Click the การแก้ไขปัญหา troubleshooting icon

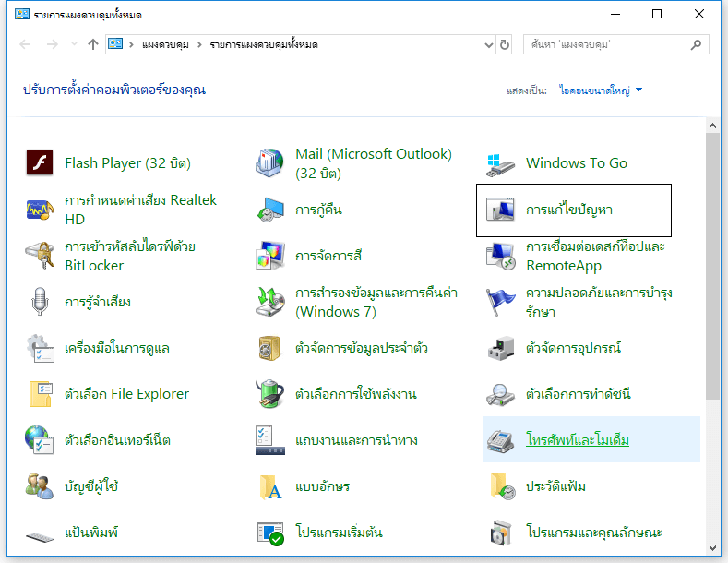[x=500, y=209]
